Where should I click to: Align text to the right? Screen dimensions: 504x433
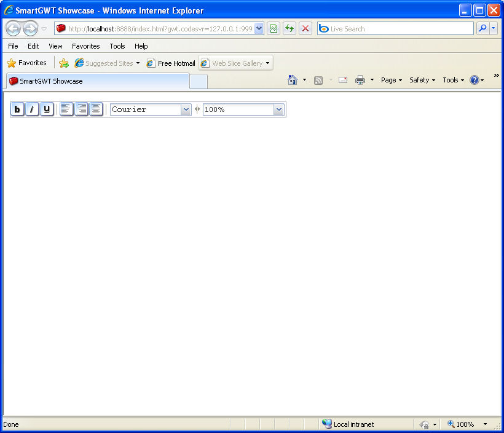click(81, 109)
